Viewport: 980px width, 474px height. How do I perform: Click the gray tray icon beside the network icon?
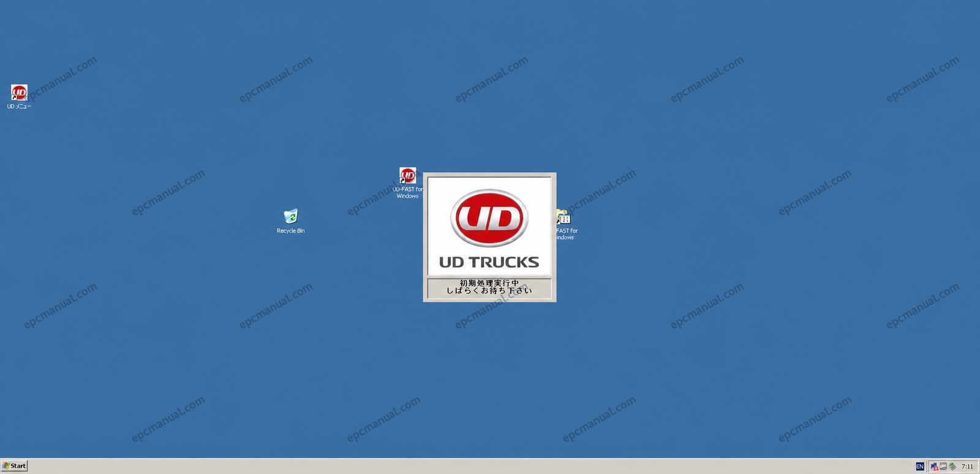(943, 467)
